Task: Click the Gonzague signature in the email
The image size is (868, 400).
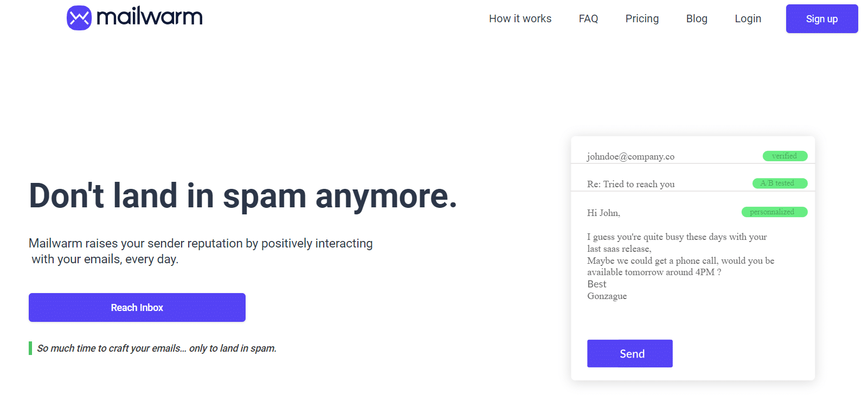Action: (607, 296)
